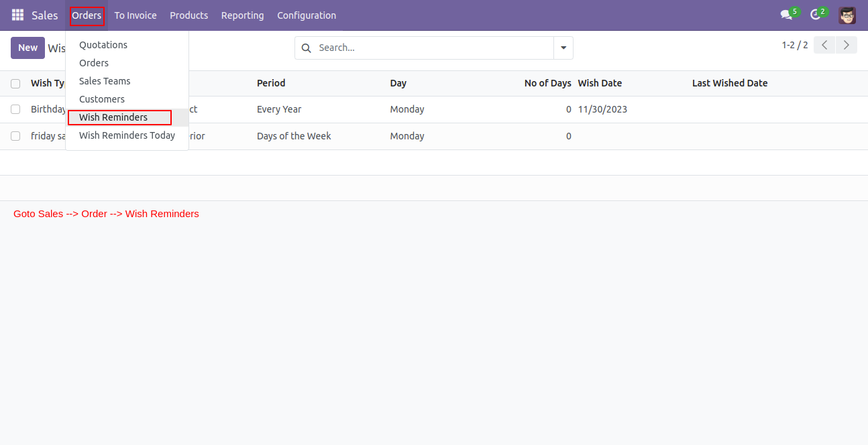Check the friday sale row checkbox
Screen dimensions: 868x445
point(15,136)
